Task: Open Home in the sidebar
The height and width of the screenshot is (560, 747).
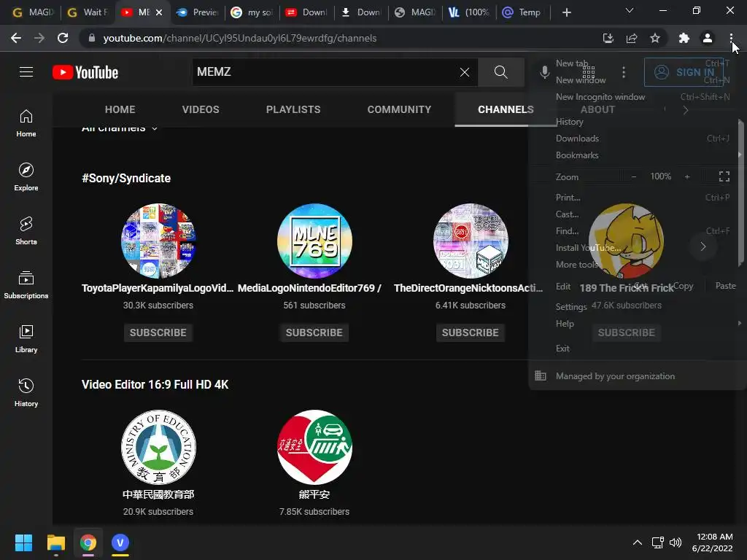Action: click(26, 122)
